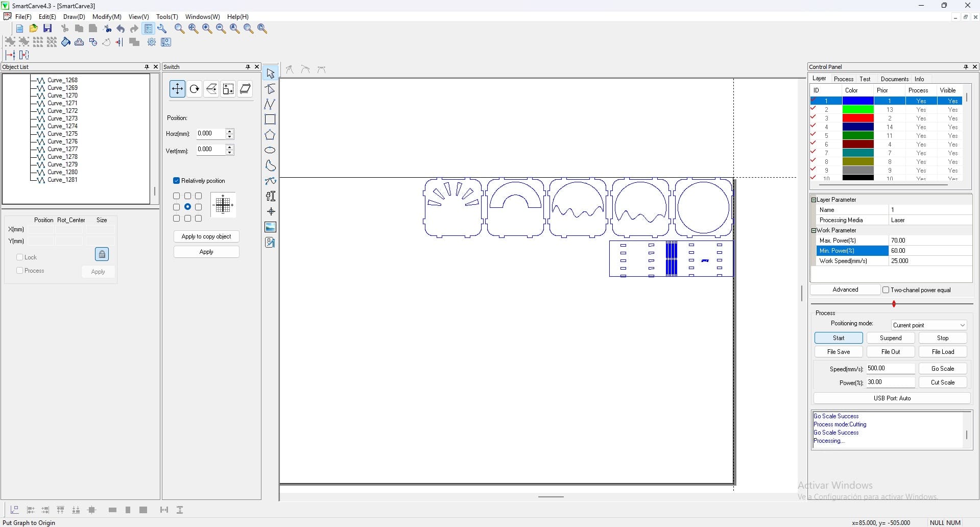Choose the Bezier curve tool
Image resolution: width=980 pixels, height=527 pixels.
tap(270, 181)
